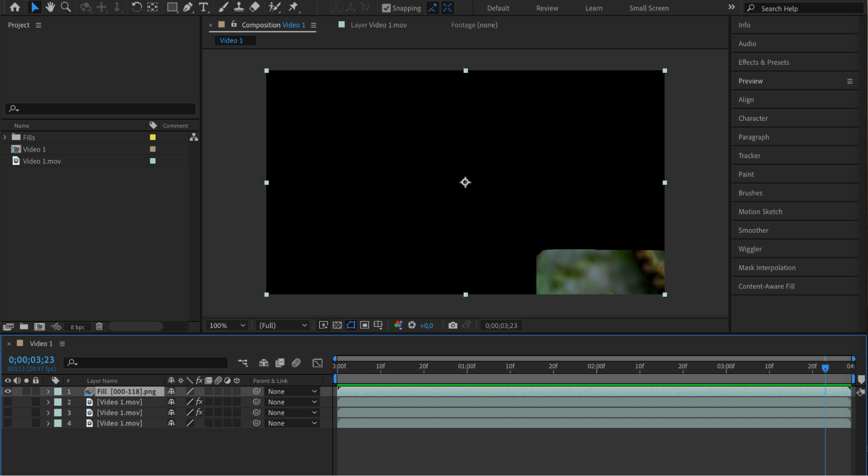Image resolution: width=868 pixels, height=476 pixels.
Task: Select the Zoom tool
Action: (66, 7)
